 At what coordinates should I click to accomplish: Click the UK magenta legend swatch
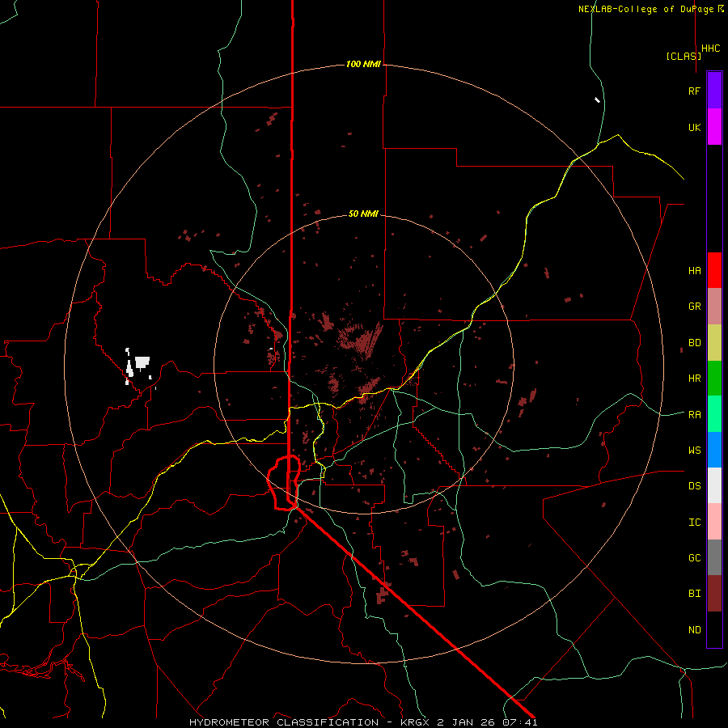[x=714, y=127]
